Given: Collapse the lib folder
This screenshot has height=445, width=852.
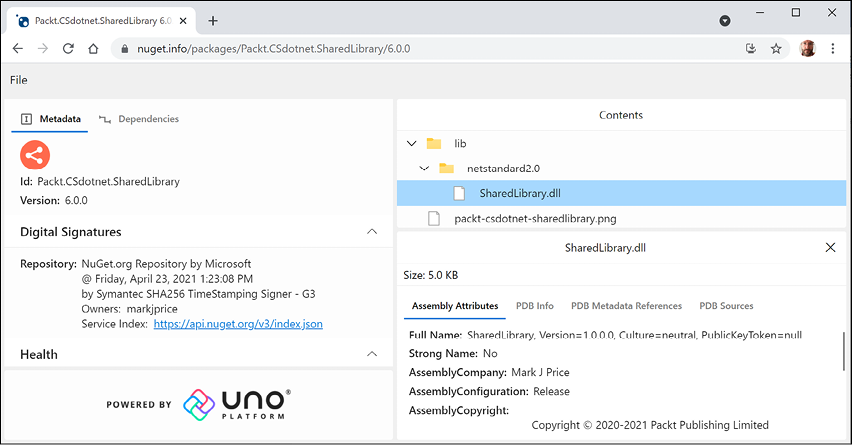Looking at the screenshot, I should (x=412, y=144).
